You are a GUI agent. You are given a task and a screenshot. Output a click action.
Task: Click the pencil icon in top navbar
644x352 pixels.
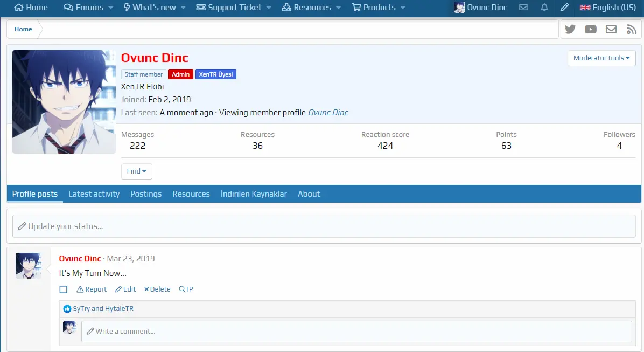coord(565,8)
